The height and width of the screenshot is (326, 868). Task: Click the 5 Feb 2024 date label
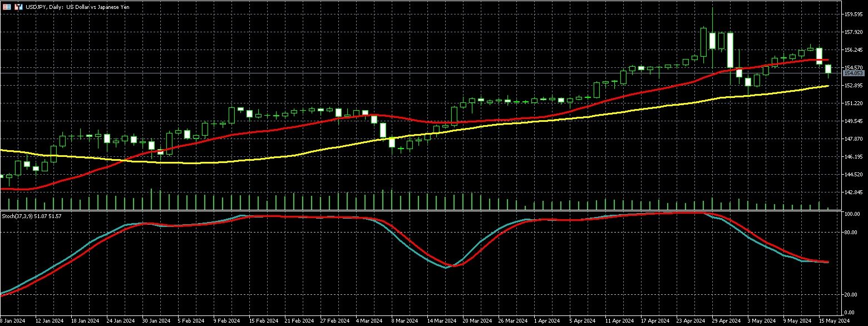tap(191, 321)
